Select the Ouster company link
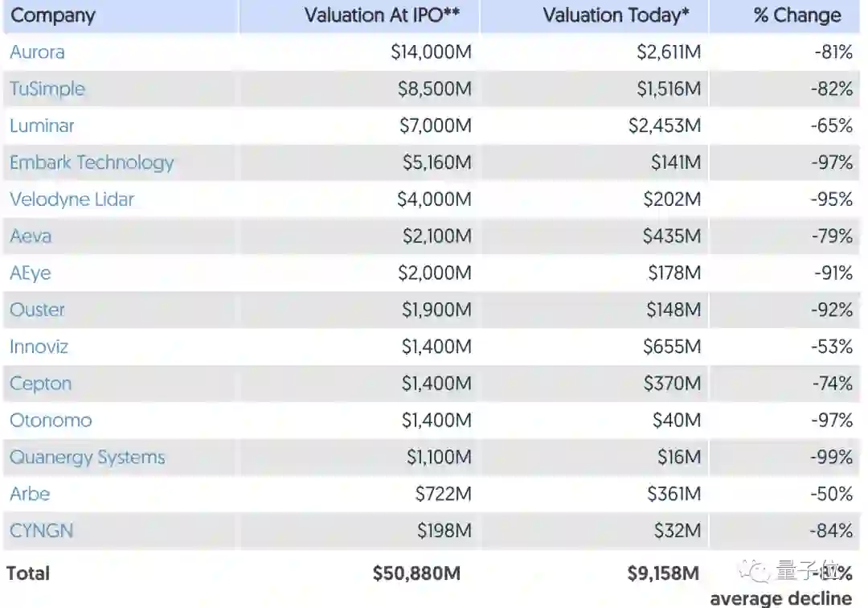868x608 pixels. [x=37, y=310]
